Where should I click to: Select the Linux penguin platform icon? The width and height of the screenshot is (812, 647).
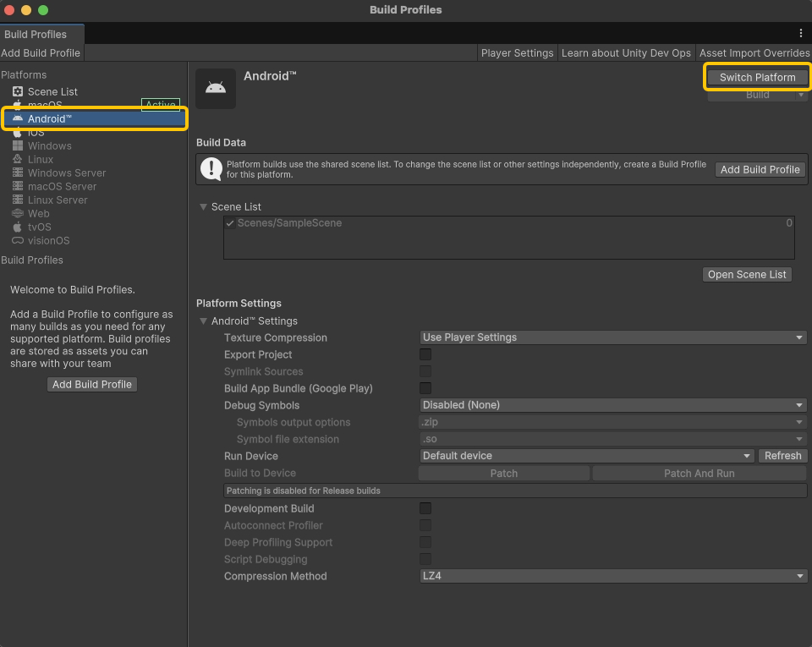pyautogui.click(x=18, y=159)
